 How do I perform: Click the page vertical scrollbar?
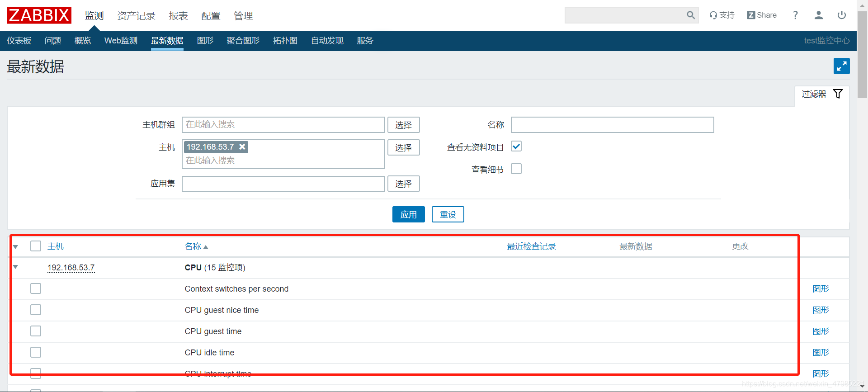863,54
